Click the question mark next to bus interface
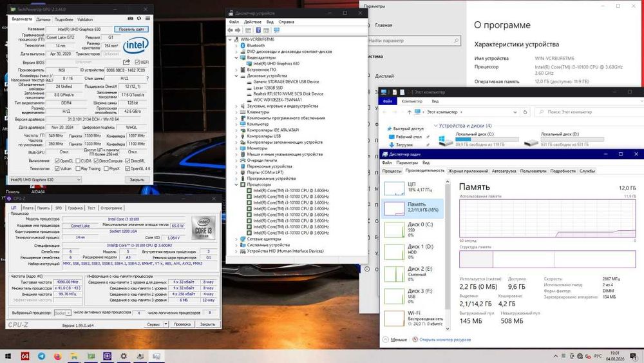Viewport: 644px width, 363px height. coord(147,78)
